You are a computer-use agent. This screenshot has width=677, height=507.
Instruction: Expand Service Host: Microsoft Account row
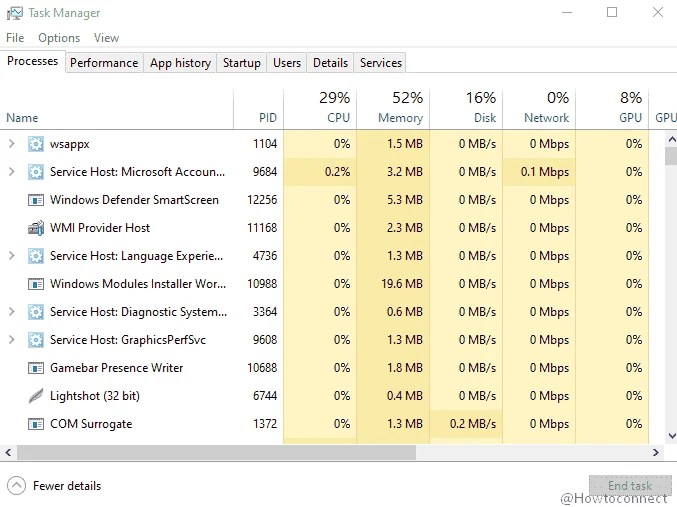(12, 172)
